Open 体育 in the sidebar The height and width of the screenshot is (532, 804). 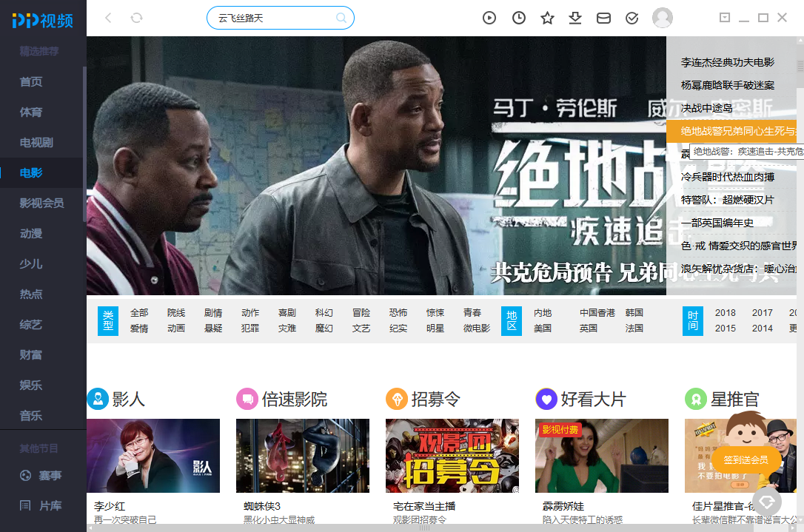31,112
